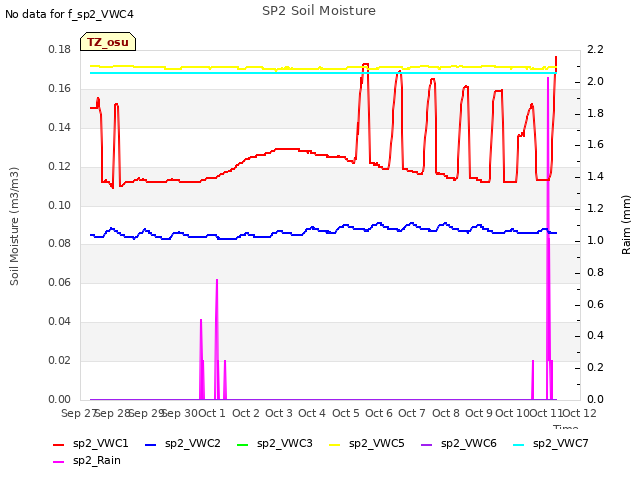Click the 1.4 right axis value
640x480 pixels.
595,177
